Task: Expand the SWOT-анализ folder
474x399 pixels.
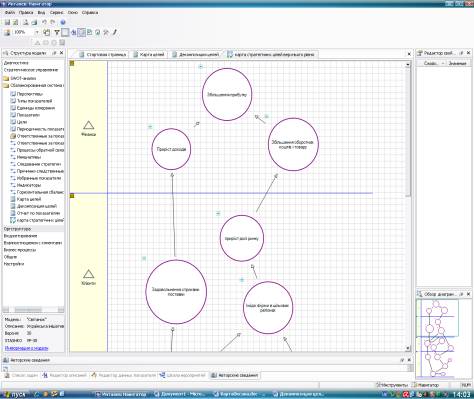Action: (x=20, y=78)
